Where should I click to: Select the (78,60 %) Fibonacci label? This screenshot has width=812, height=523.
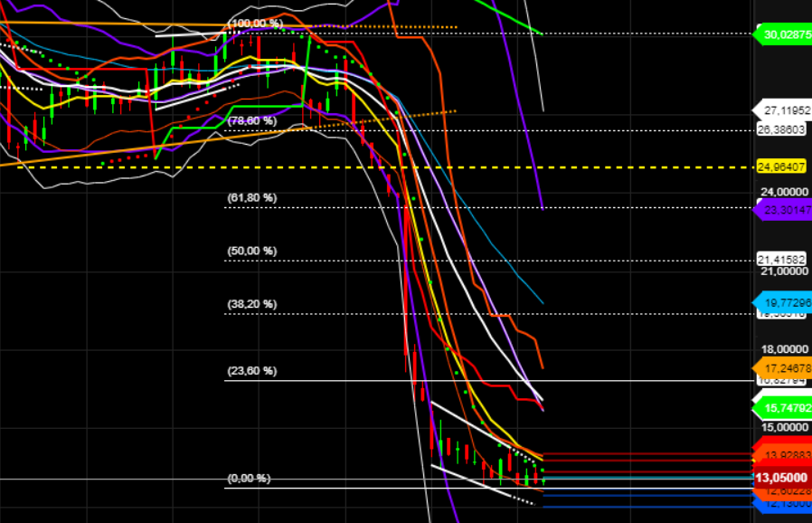coord(252,120)
